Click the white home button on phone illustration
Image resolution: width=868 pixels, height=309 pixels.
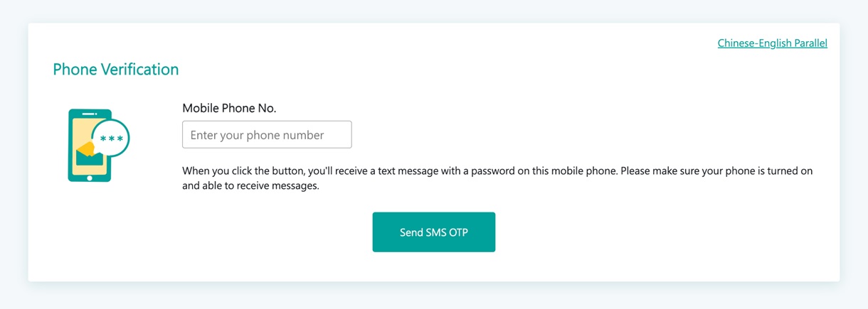[90, 178]
